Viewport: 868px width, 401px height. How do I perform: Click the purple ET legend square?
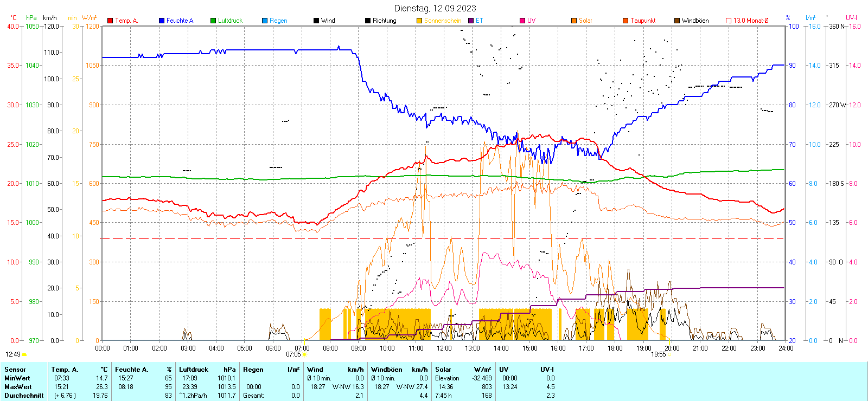pyautogui.click(x=471, y=21)
